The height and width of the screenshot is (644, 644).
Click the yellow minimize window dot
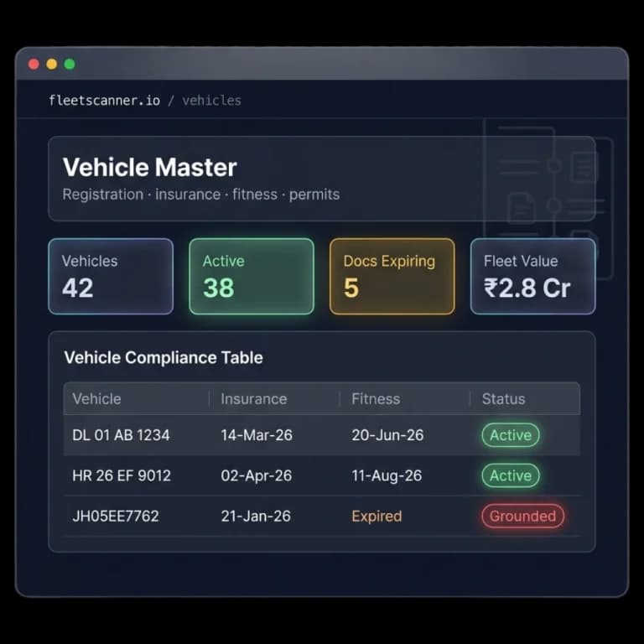[52, 64]
